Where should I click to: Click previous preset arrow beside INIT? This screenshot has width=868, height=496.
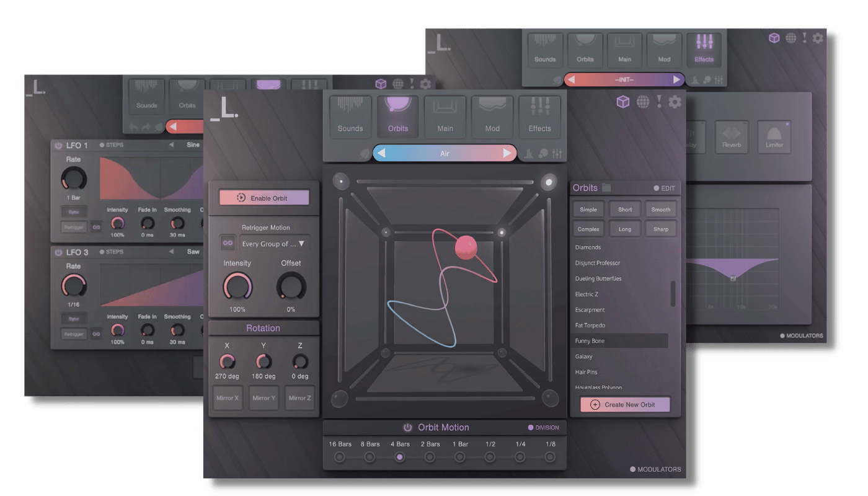(x=571, y=80)
